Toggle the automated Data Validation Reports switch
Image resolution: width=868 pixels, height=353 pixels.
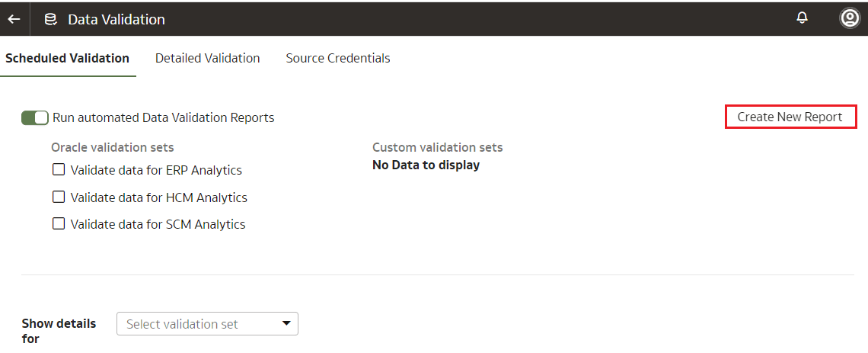35,117
